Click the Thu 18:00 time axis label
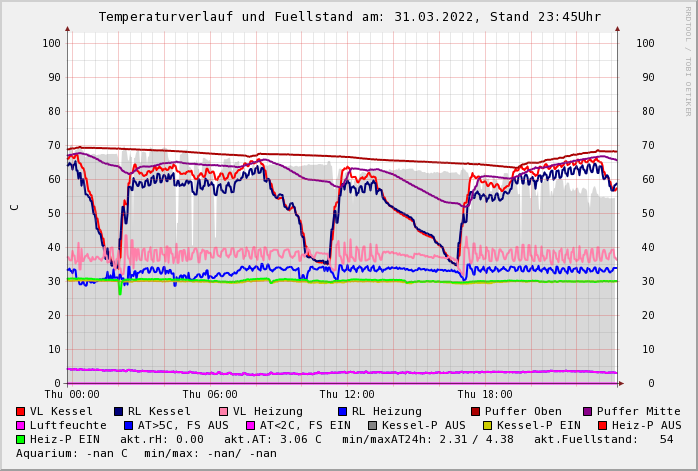 [485, 395]
